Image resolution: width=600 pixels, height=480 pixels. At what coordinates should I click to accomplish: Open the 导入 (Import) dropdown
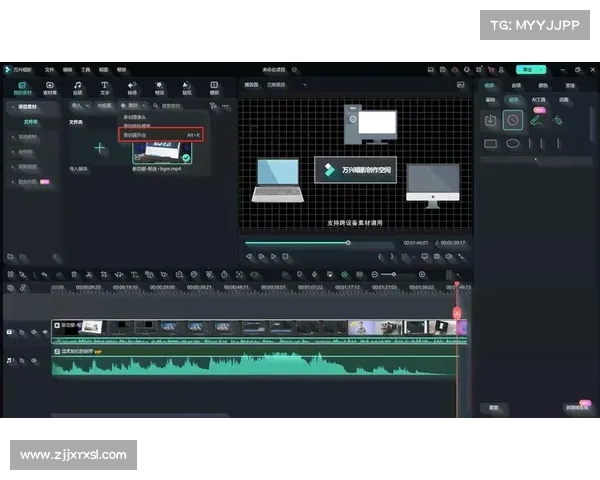coord(79,105)
